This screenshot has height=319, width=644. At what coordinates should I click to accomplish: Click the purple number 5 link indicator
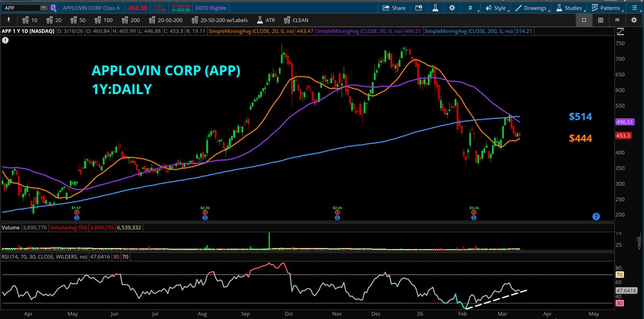click(x=53, y=8)
